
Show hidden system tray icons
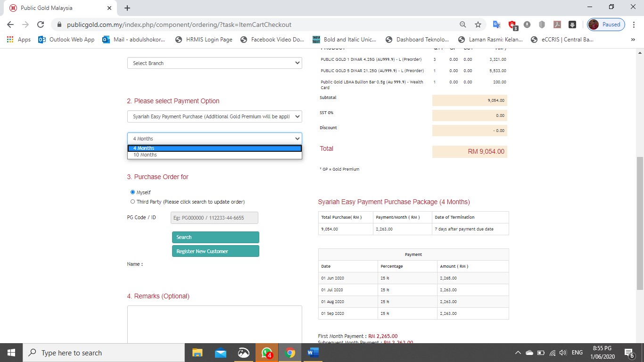(x=518, y=353)
